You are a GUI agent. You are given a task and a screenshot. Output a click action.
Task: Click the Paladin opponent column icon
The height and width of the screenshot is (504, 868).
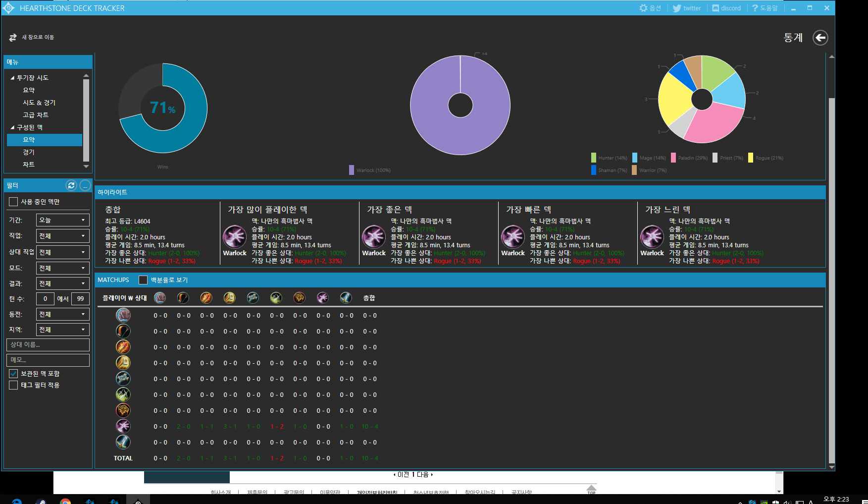pos(230,297)
